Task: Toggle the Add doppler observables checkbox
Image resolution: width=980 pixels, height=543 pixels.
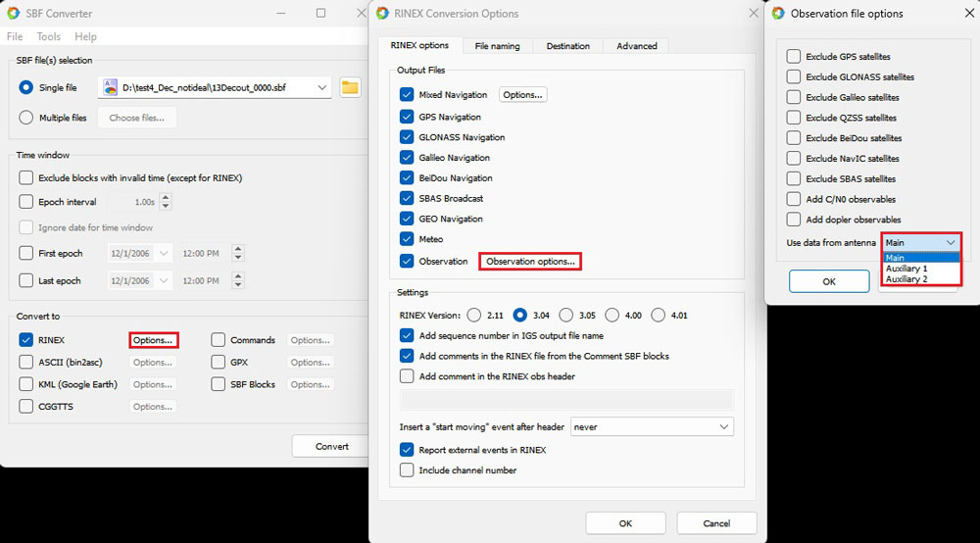Action: click(x=794, y=220)
